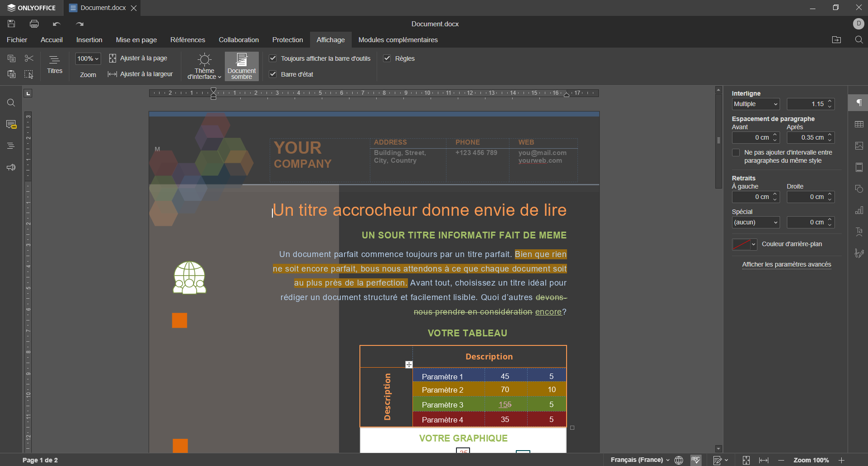Open text art settings in right sidebar

(859, 232)
